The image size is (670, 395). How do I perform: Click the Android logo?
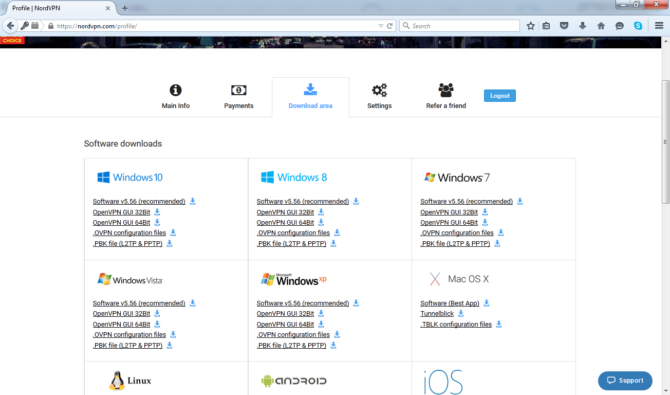click(x=294, y=380)
